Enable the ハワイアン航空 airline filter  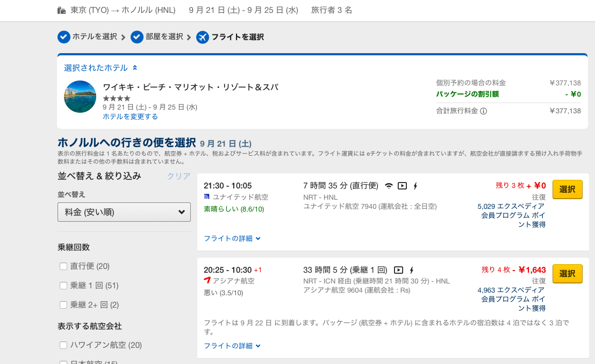[63, 346]
